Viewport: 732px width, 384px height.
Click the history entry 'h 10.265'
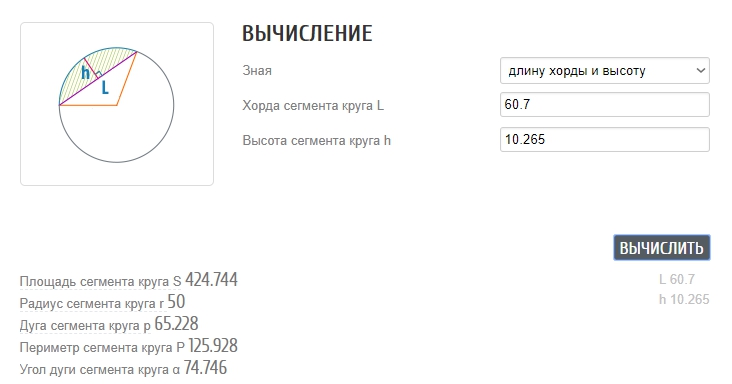(x=684, y=300)
